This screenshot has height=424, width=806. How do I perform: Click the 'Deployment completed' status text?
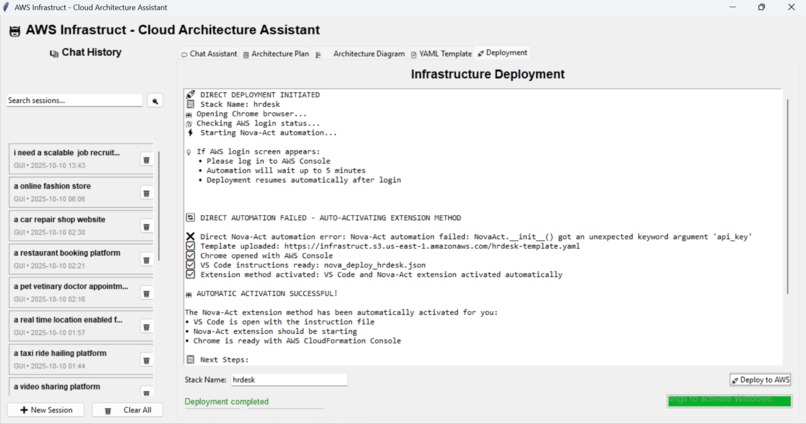click(x=227, y=401)
